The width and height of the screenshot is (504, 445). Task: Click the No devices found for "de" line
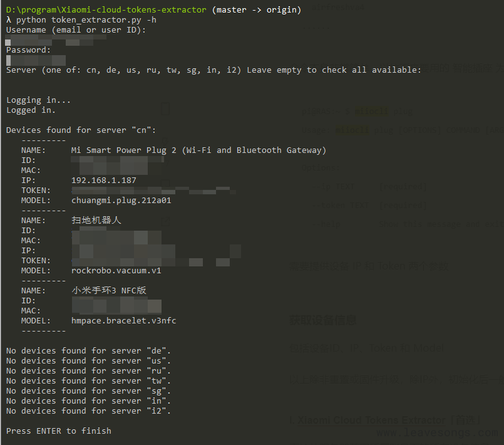[88, 350]
